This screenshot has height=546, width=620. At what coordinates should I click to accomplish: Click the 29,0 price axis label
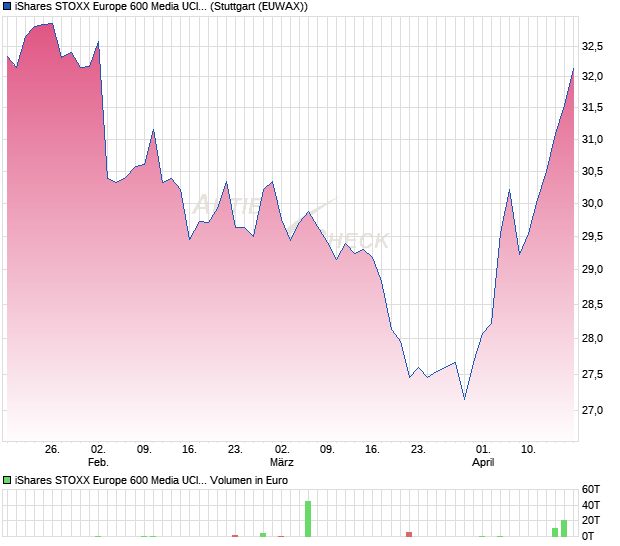(592, 269)
